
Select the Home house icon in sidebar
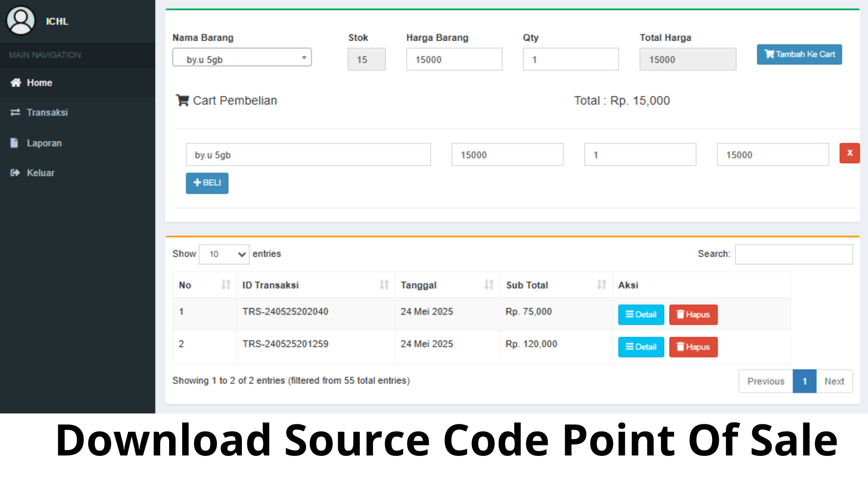pyautogui.click(x=15, y=82)
